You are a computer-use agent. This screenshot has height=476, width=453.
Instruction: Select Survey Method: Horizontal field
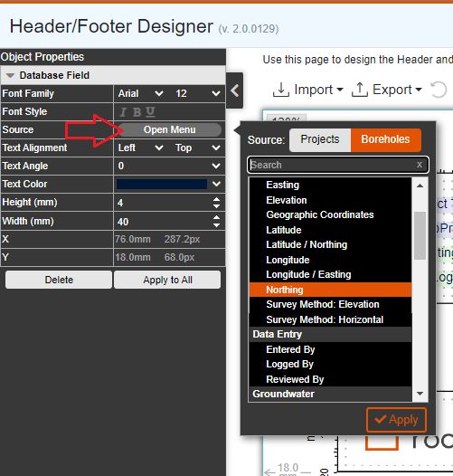pyautogui.click(x=330, y=319)
